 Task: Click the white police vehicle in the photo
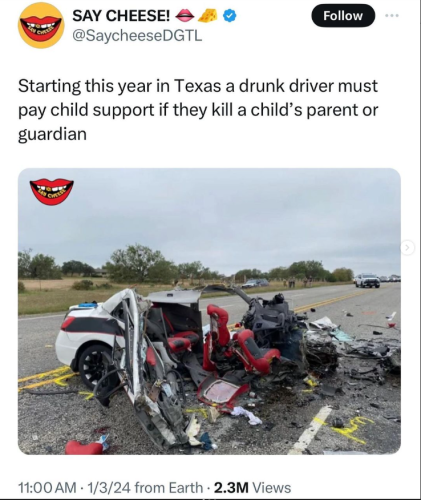pyautogui.click(x=367, y=280)
